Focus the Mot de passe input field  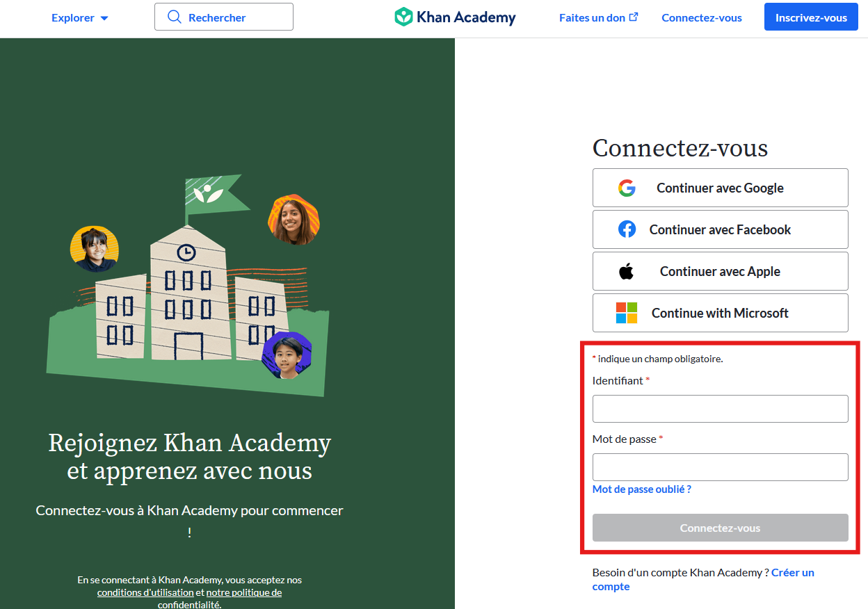[x=721, y=467]
